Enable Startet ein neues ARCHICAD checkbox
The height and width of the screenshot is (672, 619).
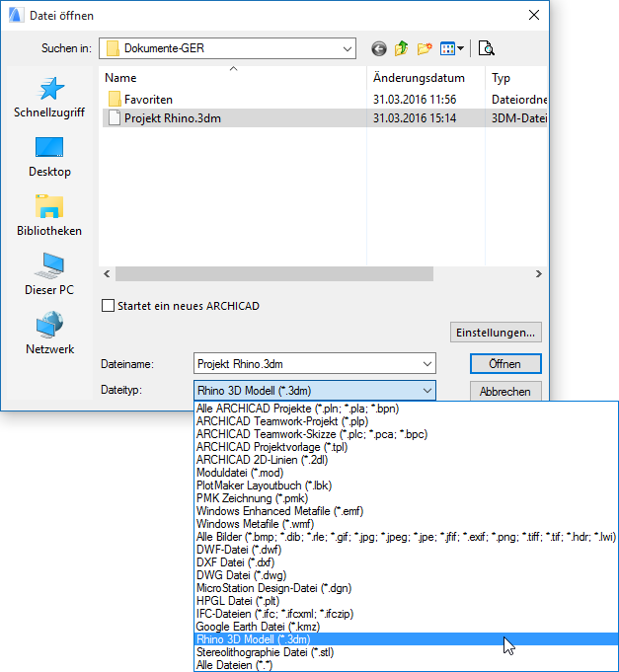point(108,306)
